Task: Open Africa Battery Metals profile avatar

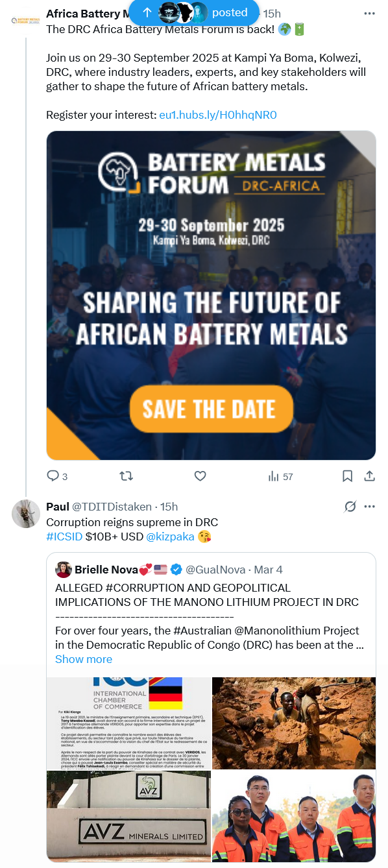Action: pyautogui.click(x=26, y=21)
